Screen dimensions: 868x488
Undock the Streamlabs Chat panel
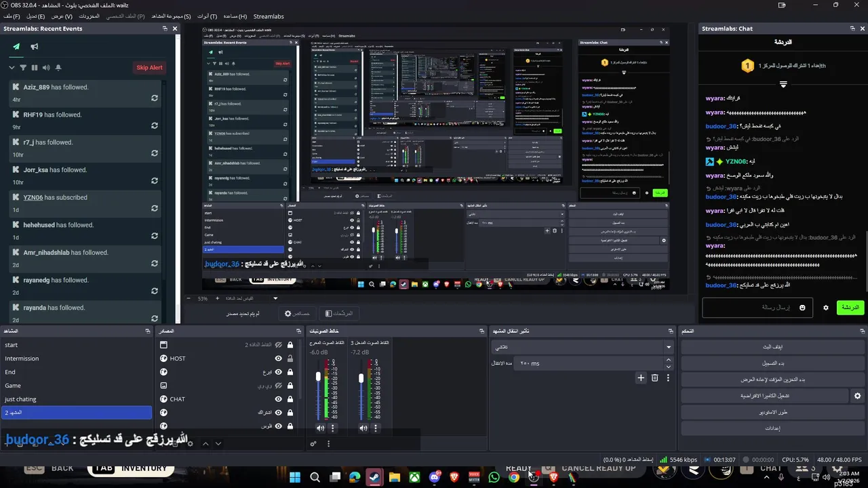point(852,28)
